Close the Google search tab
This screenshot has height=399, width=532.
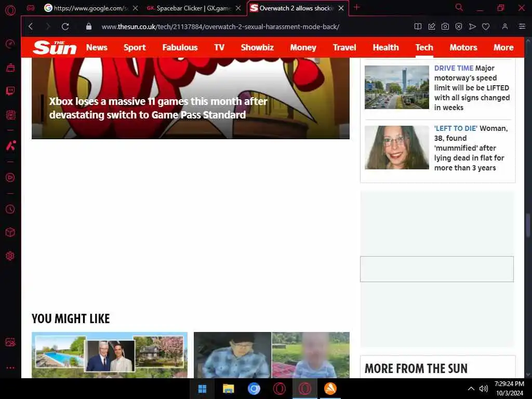click(x=136, y=8)
